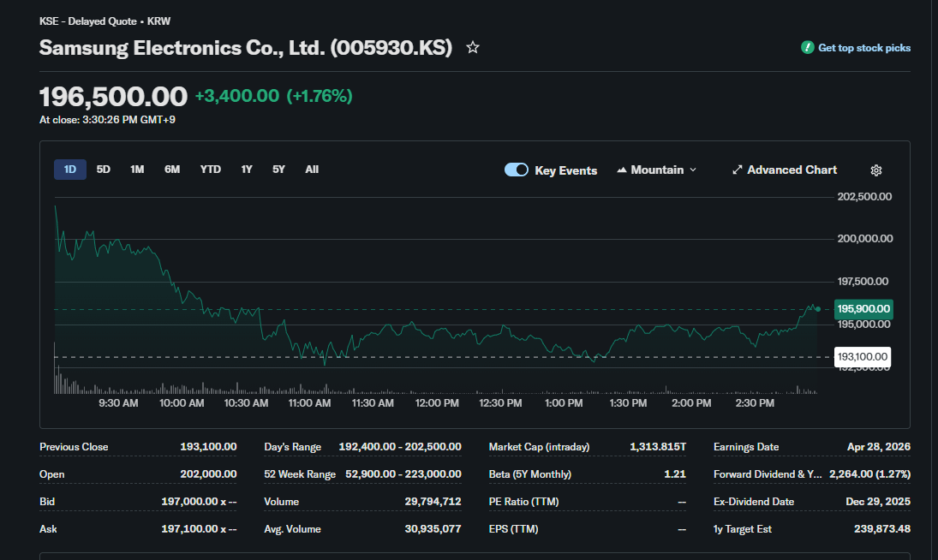Open chart settings gear icon
Image resolution: width=938 pixels, height=560 pixels.
(875, 170)
